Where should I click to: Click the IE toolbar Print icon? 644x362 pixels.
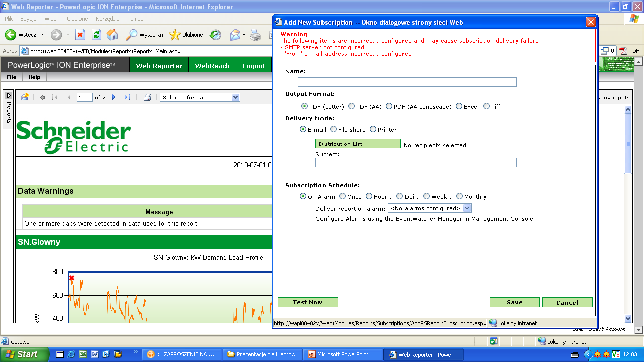tap(256, 35)
